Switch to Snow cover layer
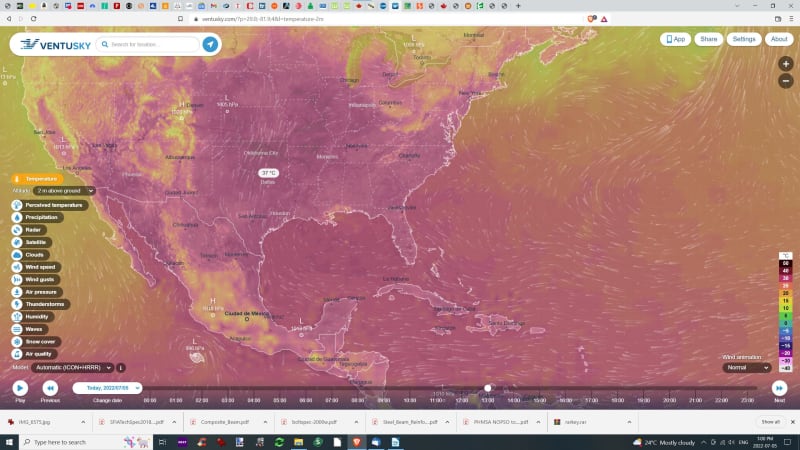Viewport: 800px width, 450px height. point(36,342)
